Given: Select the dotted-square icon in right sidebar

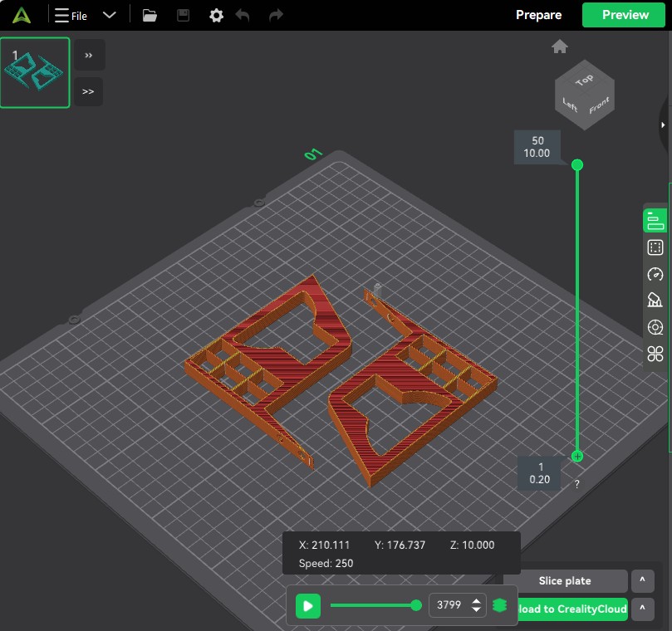Looking at the screenshot, I should [655, 247].
